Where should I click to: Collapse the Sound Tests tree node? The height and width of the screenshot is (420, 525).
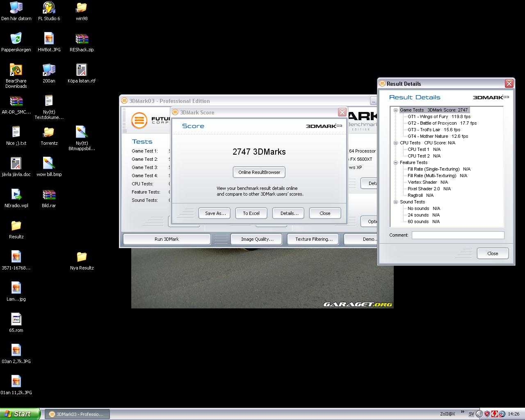click(x=396, y=202)
